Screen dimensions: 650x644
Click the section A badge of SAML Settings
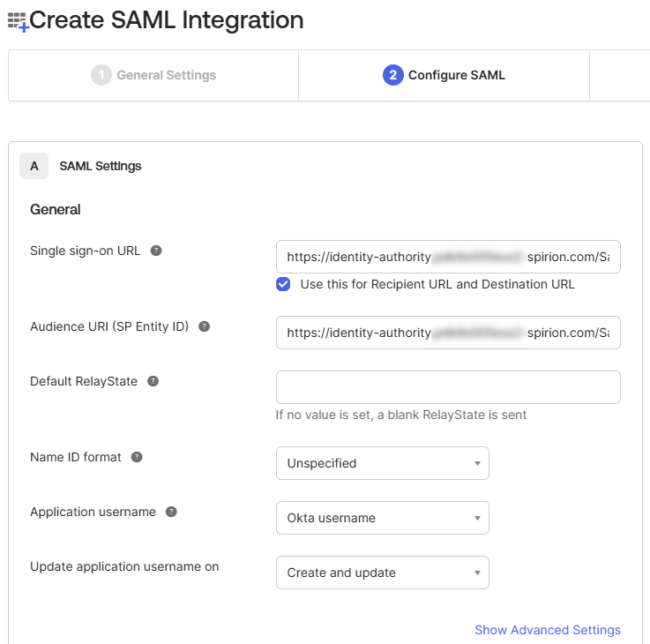click(34, 166)
